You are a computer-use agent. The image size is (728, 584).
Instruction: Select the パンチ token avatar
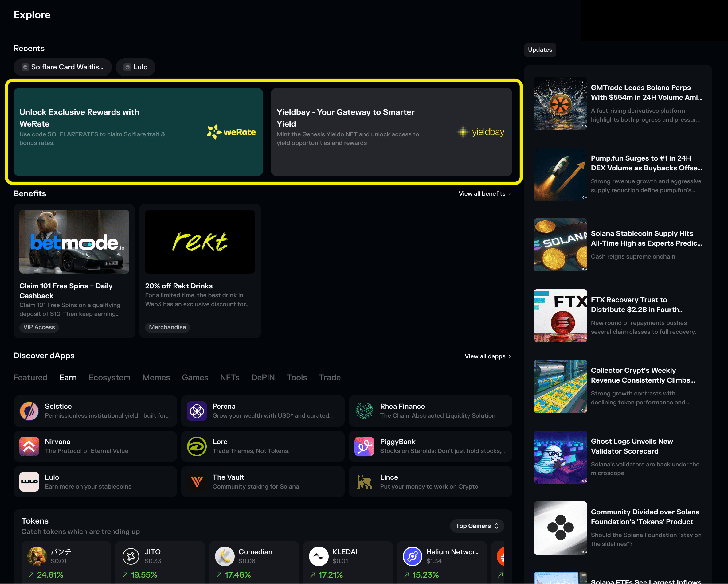(37, 556)
